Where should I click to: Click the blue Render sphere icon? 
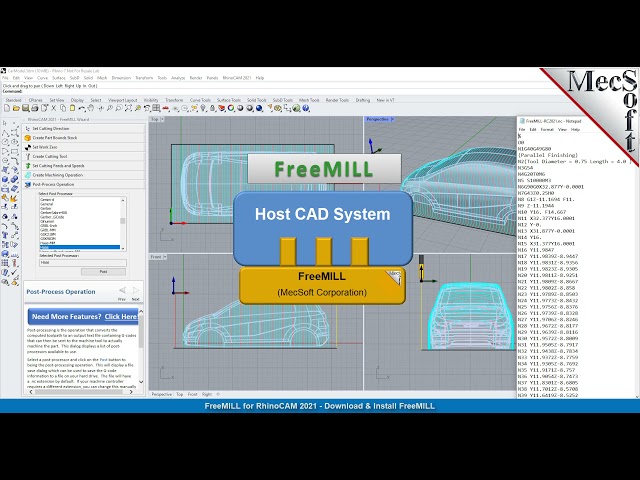(x=259, y=108)
